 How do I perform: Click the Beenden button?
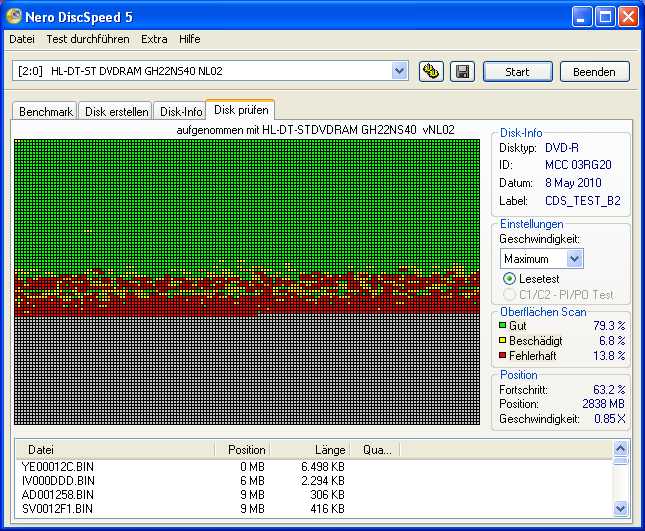(x=594, y=72)
